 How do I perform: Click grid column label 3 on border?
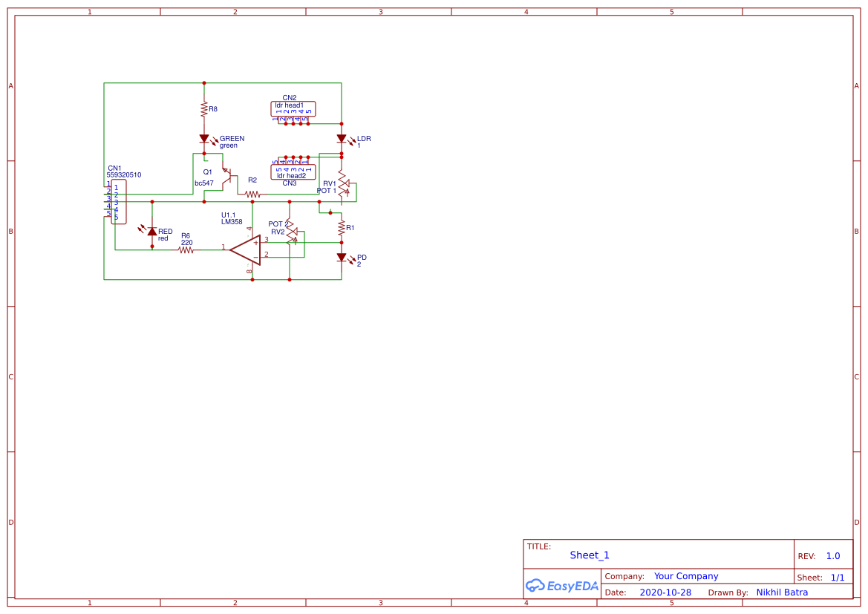(x=379, y=11)
